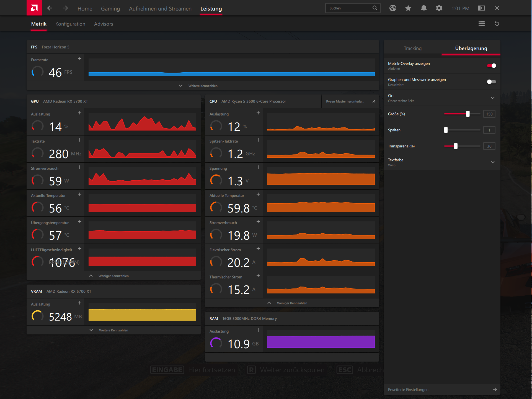Open the Leistung menu
The image size is (532, 399).
[211, 9]
